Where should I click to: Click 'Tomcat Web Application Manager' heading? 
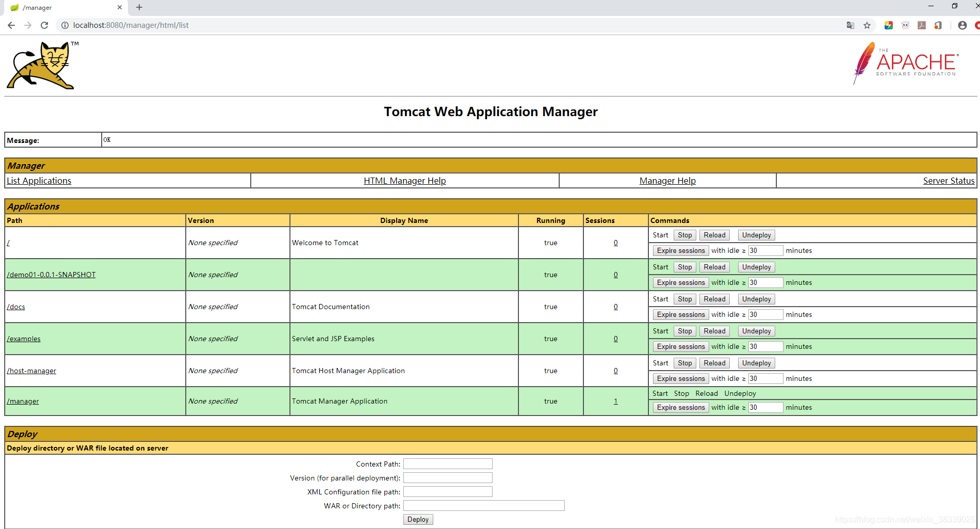(x=491, y=112)
